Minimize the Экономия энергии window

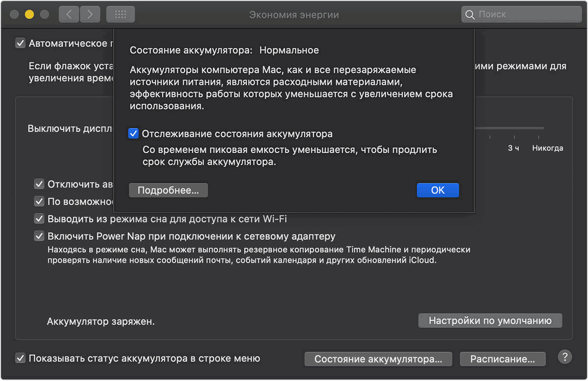click(x=29, y=14)
